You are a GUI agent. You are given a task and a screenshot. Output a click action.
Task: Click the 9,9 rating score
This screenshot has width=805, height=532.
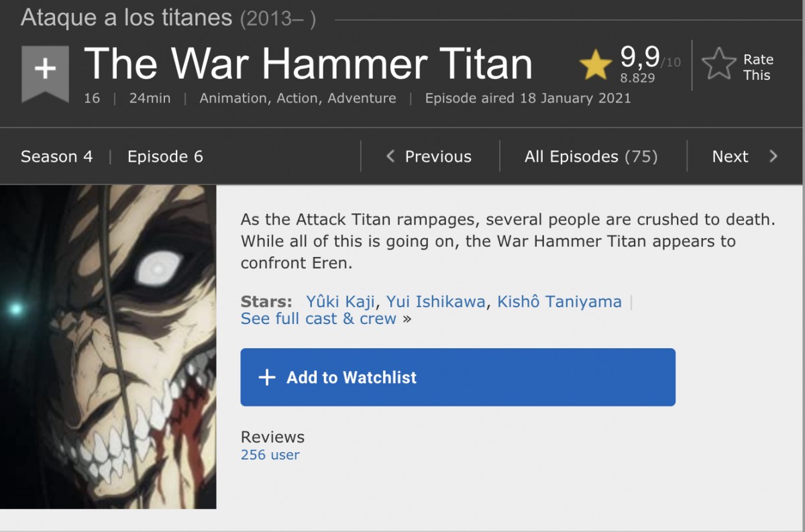pos(640,58)
